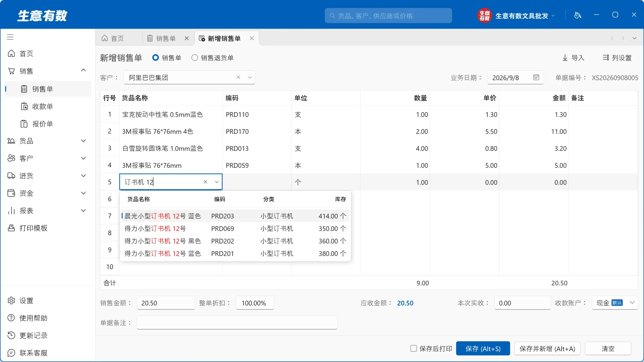Click the 清空 button

click(608, 348)
